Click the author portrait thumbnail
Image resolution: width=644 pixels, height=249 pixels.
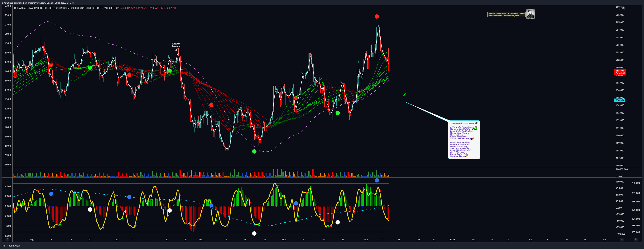point(530,14)
